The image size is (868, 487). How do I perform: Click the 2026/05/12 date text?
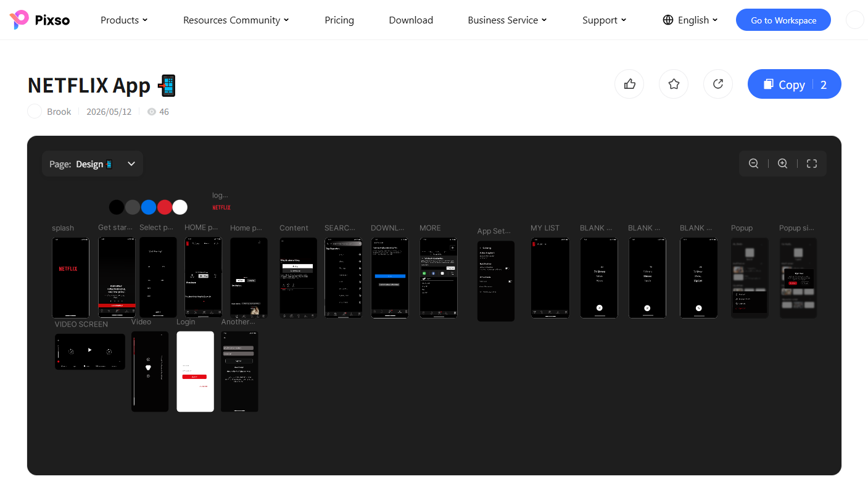[x=109, y=112]
